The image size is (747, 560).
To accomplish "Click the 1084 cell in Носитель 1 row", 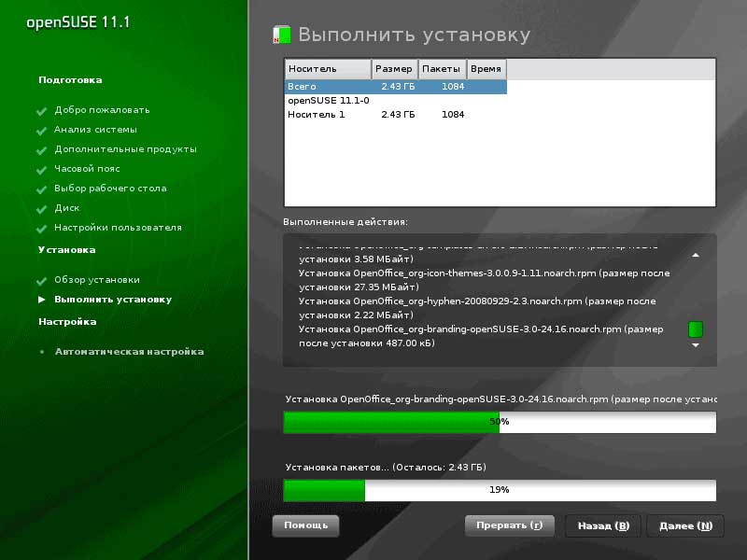I will click(453, 115).
